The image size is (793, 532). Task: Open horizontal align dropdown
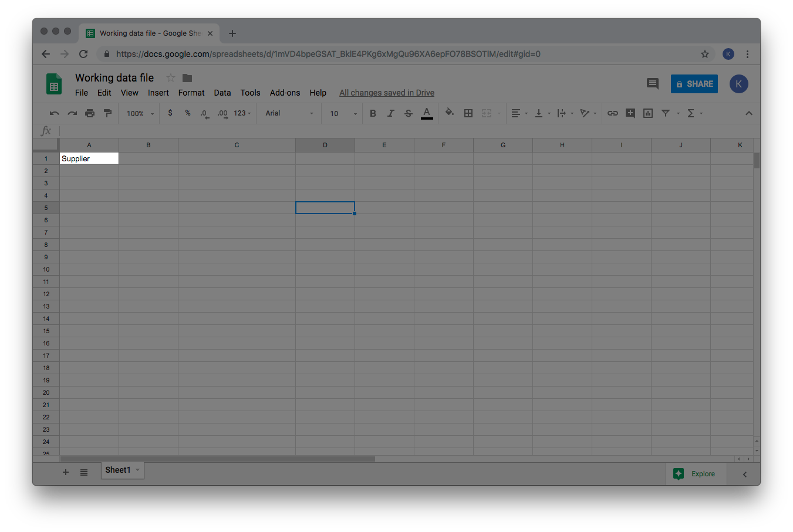[519, 113]
